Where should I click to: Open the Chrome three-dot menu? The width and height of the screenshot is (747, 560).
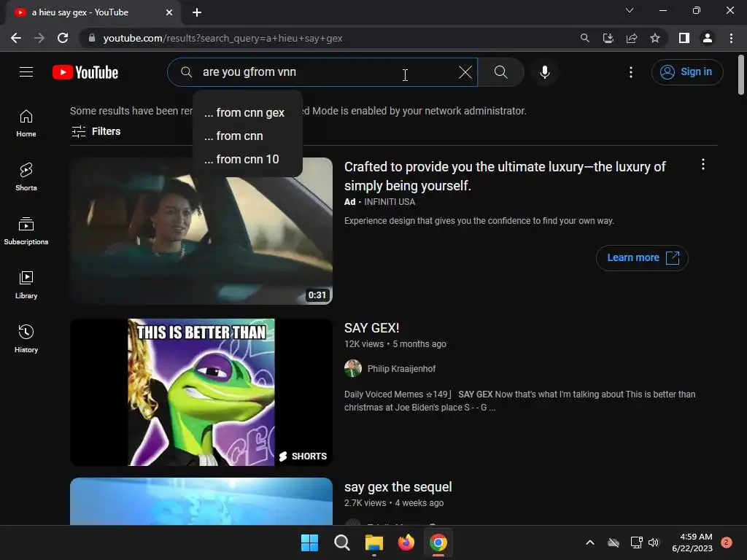[731, 38]
